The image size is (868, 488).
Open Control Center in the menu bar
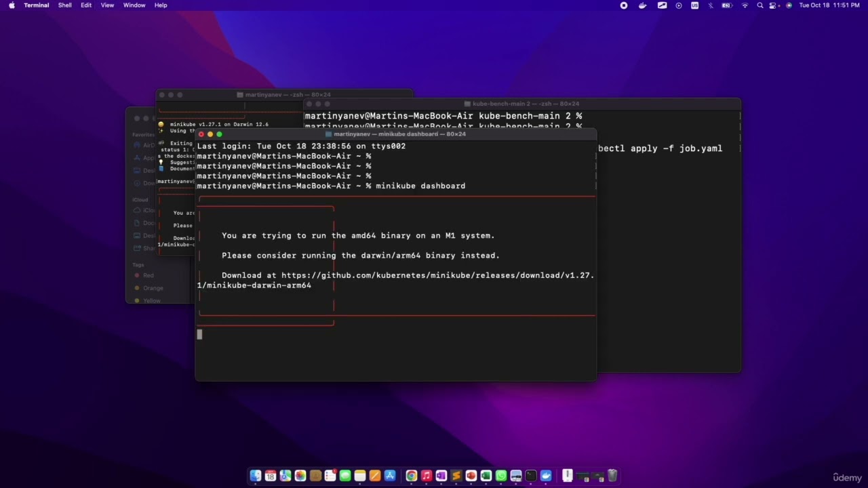pos(772,5)
